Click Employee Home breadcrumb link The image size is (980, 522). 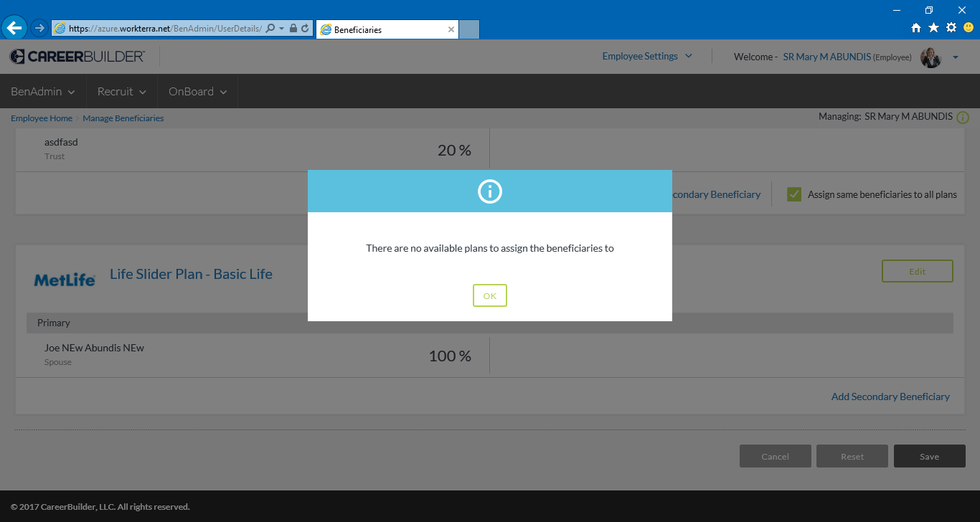[42, 118]
